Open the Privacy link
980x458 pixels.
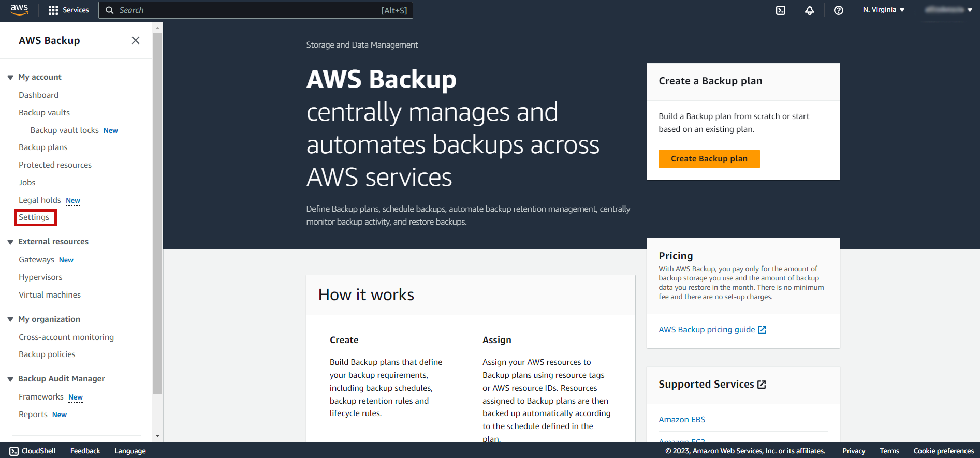(854, 451)
